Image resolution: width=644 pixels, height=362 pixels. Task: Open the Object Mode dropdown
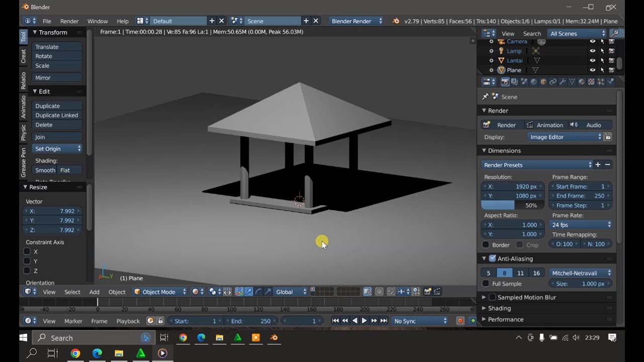[x=159, y=292]
